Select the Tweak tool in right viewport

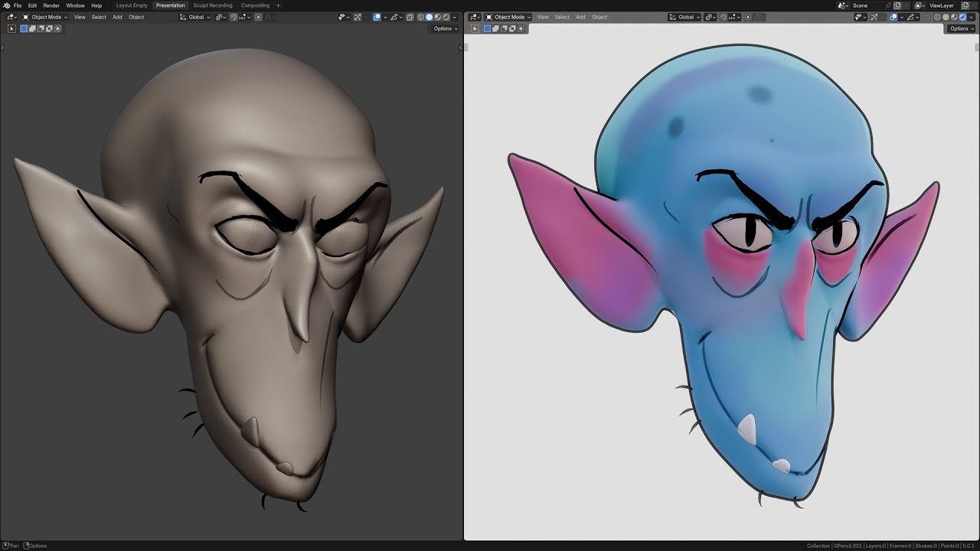(475, 28)
